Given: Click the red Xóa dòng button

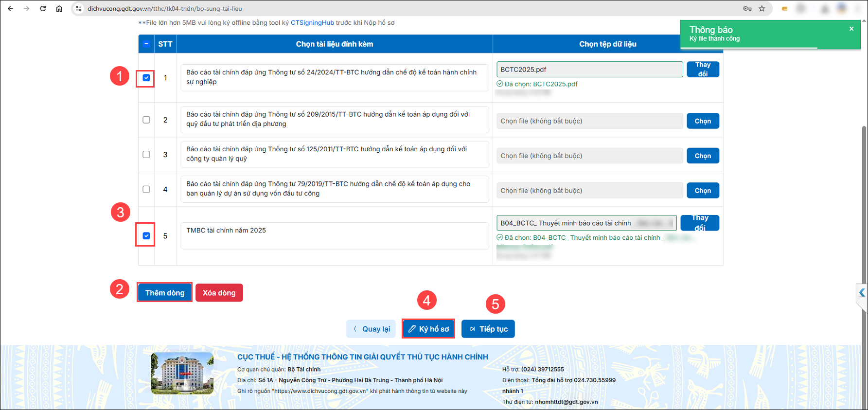Looking at the screenshot, I should 219,293.
